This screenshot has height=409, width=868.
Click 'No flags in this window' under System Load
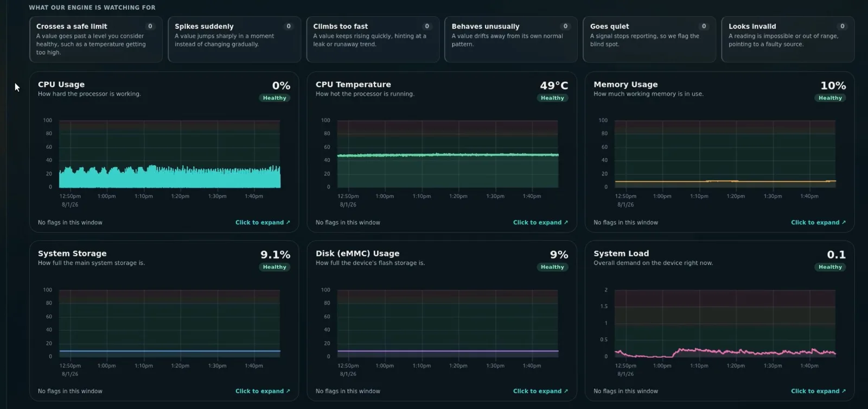(x=626, y=391)
